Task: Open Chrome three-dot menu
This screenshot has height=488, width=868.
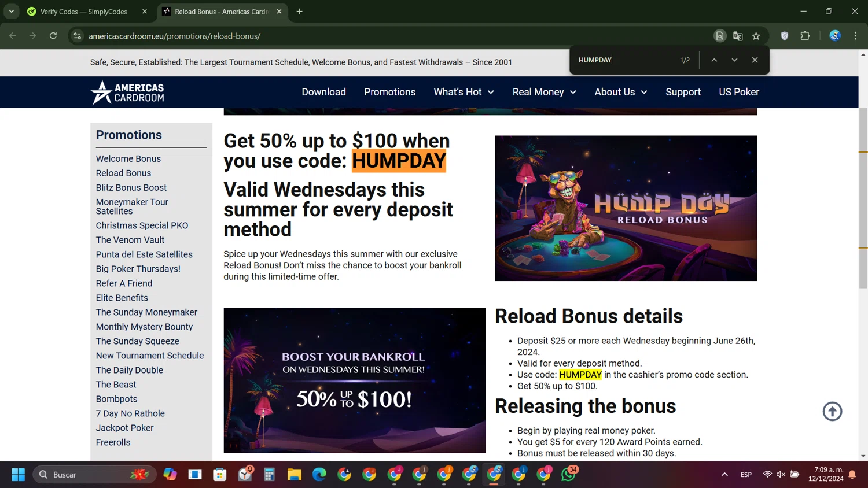Action: 855,36
